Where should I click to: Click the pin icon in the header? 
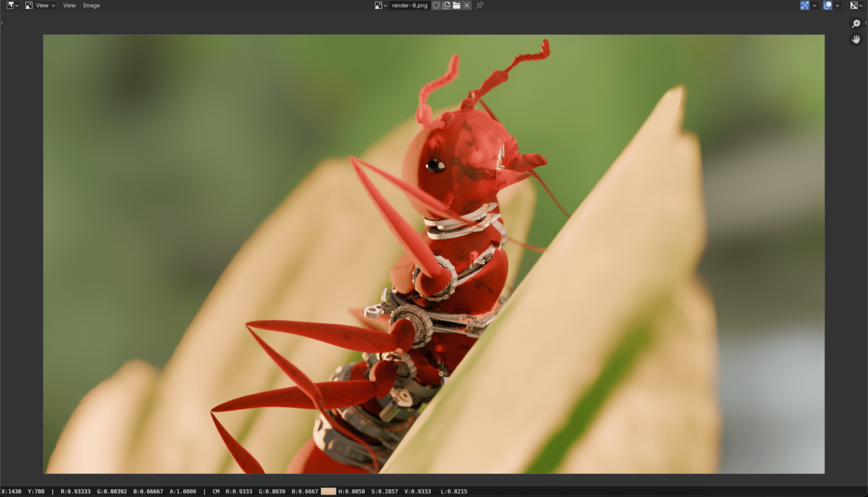(480, 5)
